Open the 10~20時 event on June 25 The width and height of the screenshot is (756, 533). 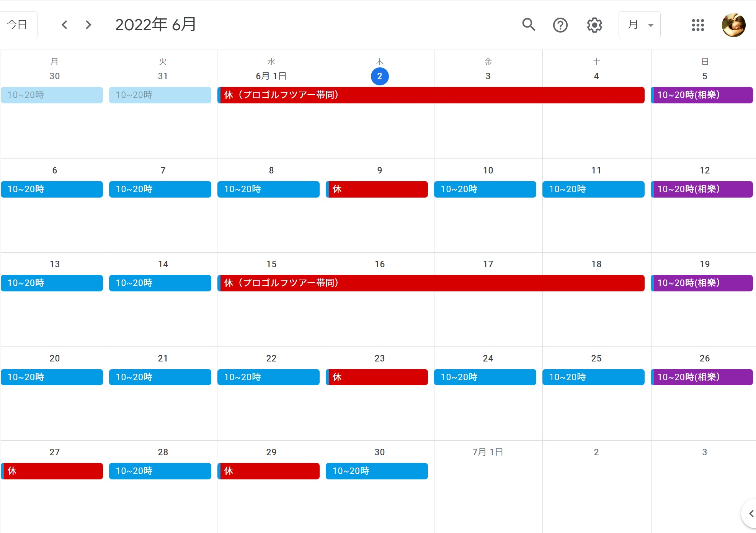click(593, 377)
